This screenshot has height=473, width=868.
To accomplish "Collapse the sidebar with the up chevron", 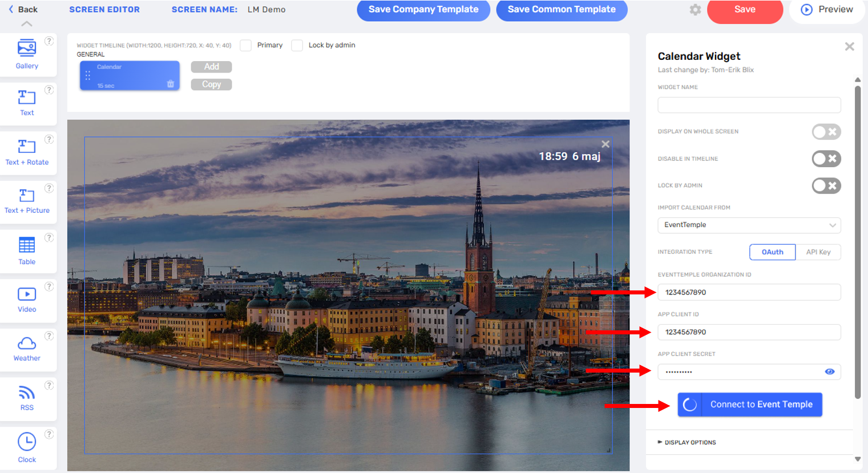I will pos(27,24).
